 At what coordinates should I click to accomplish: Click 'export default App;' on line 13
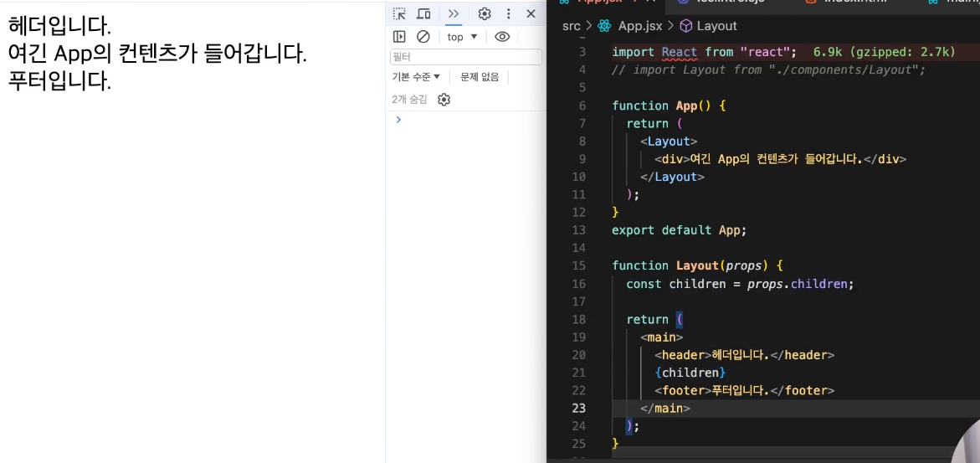[680, 230]
